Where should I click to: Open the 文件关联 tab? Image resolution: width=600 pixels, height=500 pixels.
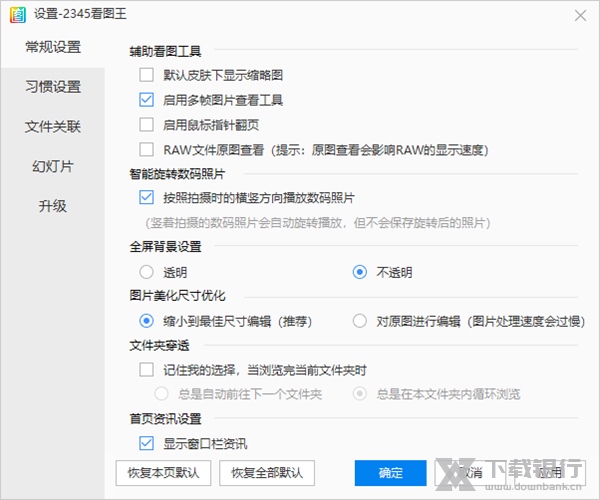53,127
